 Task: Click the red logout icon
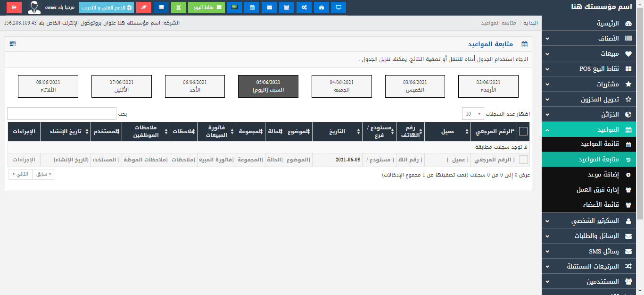14,8
